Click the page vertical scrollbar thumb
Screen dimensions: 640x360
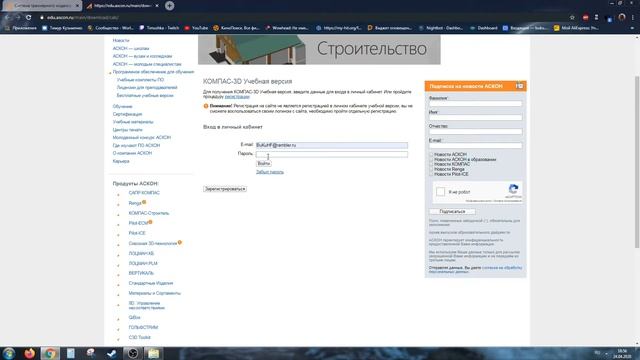pos(637,161)
